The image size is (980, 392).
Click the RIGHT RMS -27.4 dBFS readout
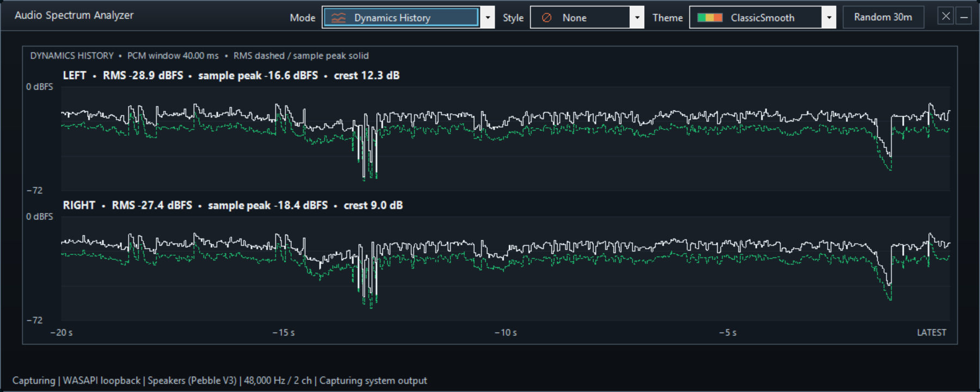coord(152,205)
